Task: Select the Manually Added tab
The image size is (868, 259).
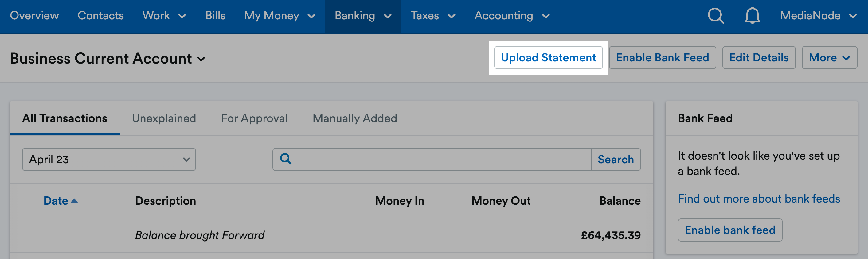Action: click(x=355, y=118)
